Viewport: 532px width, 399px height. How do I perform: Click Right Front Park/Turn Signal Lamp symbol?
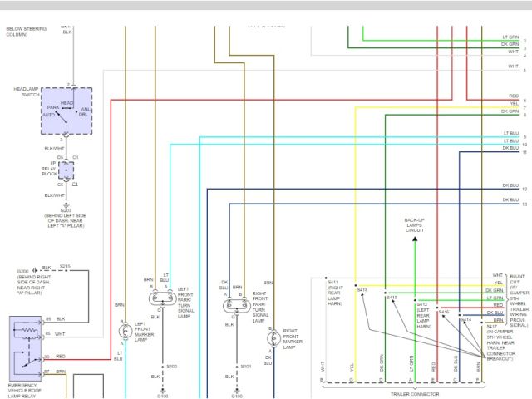pyautogui.click(x=231, y=305)
